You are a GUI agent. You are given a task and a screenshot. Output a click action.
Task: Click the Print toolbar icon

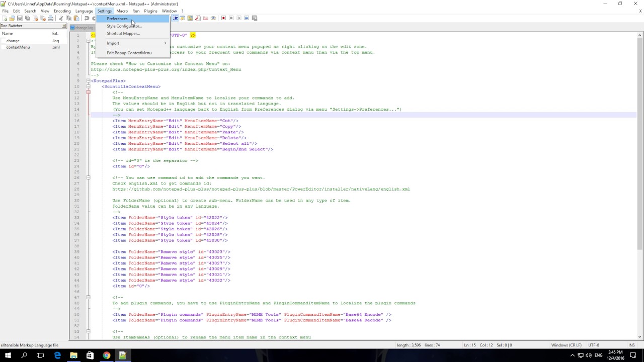click(50, 18)
